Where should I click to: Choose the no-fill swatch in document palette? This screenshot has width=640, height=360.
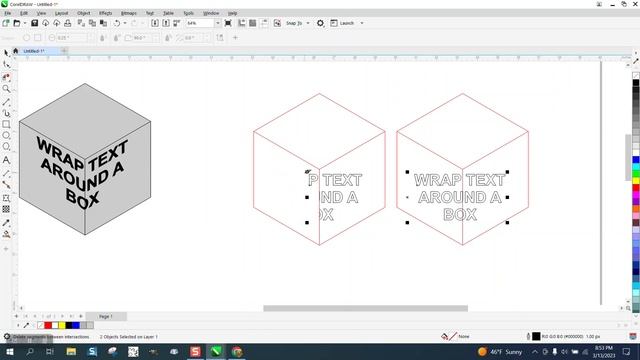click(x=41, y=325)
